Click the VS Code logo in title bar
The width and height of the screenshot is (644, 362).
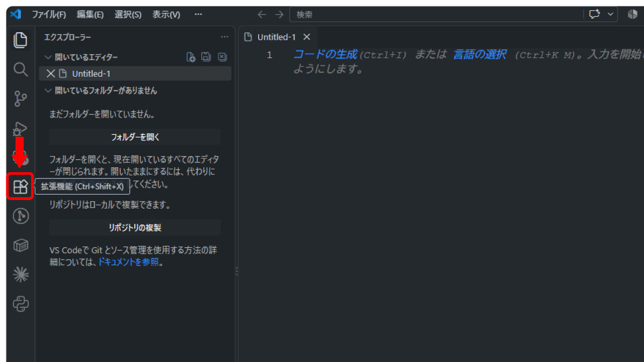click(16, 14)
